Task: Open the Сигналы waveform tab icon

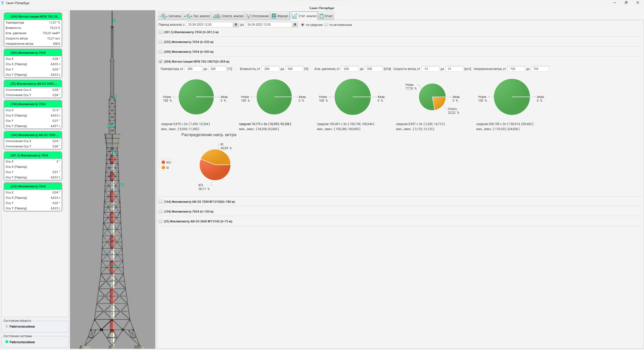Action: [164, 16]
